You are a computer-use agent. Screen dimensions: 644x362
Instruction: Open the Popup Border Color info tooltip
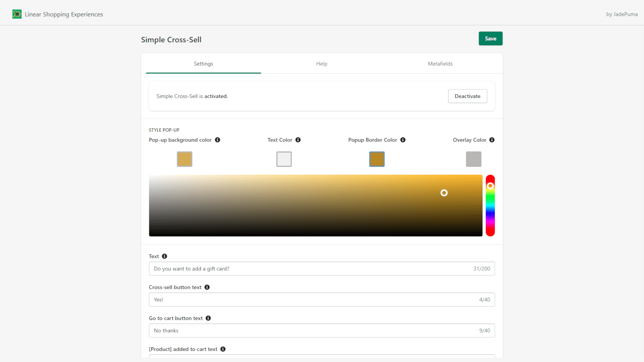point(403,140)
